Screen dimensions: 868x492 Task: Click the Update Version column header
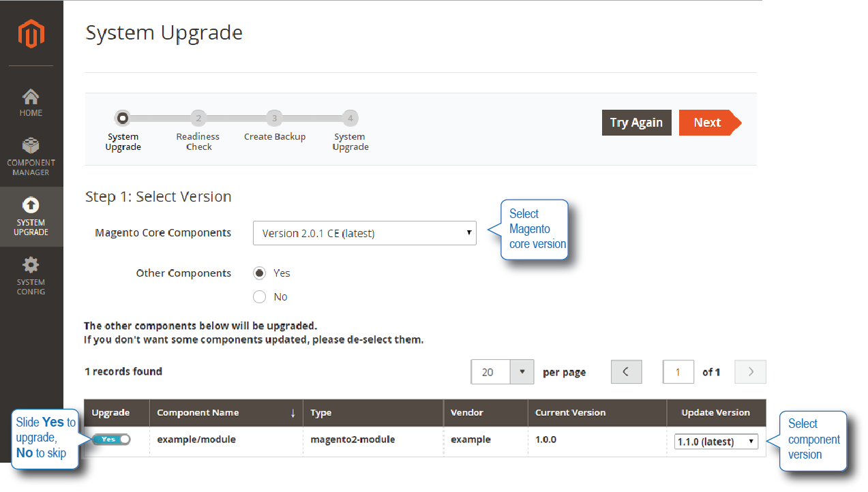pyautogui.click(x=716, y=413)
